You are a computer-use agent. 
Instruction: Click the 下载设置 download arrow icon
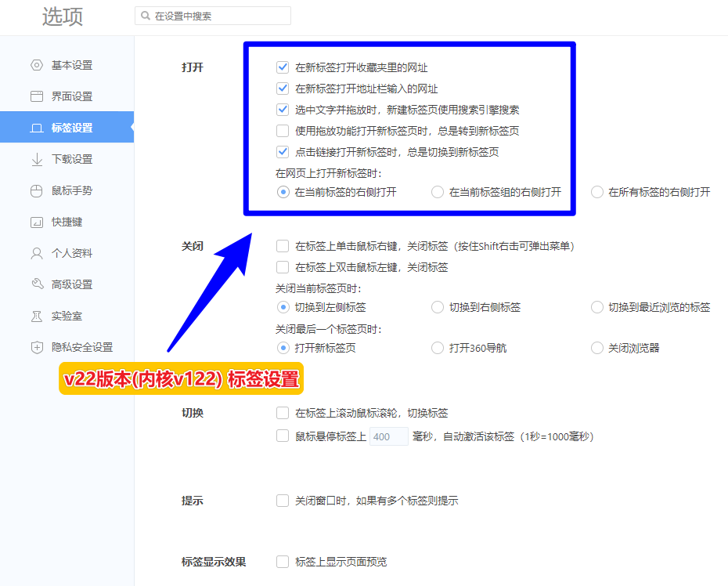click(37, 159)
